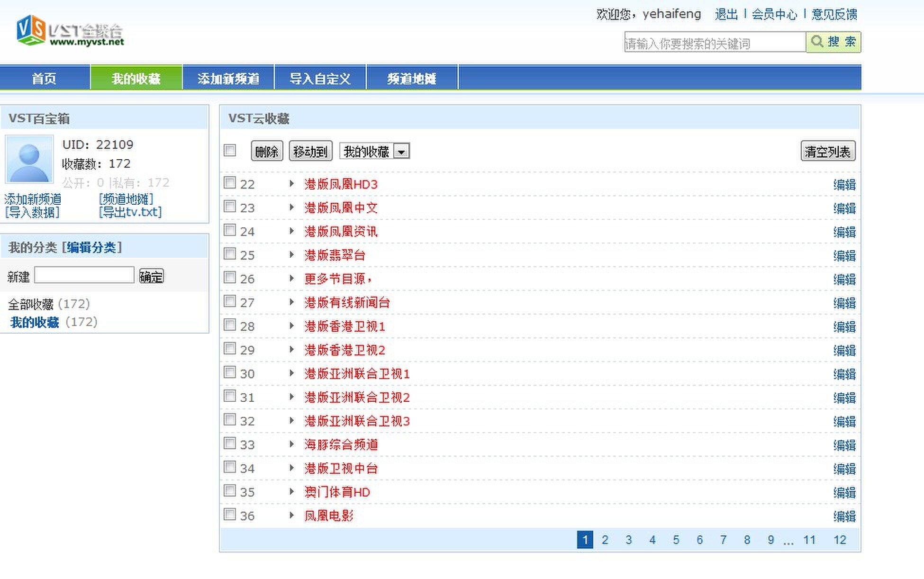Check the box for row 27
Image resolution: width=924 pixels, height=579 pixels.
230,301
